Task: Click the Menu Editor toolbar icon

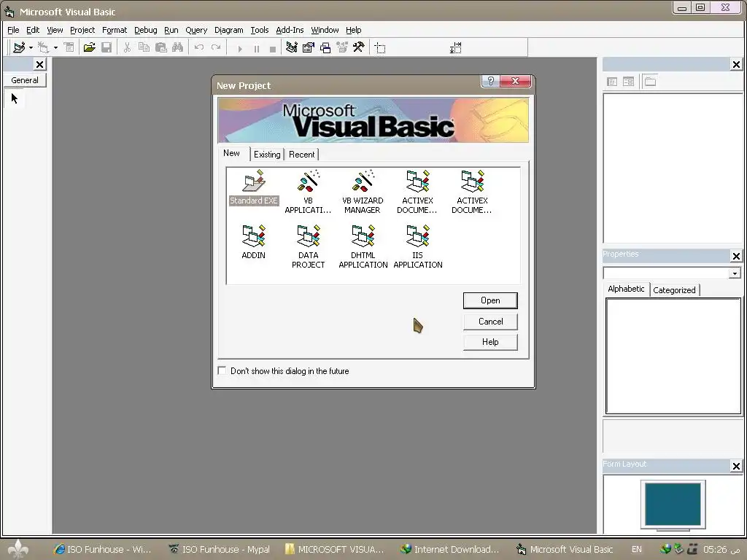Action: pos(69,47)
